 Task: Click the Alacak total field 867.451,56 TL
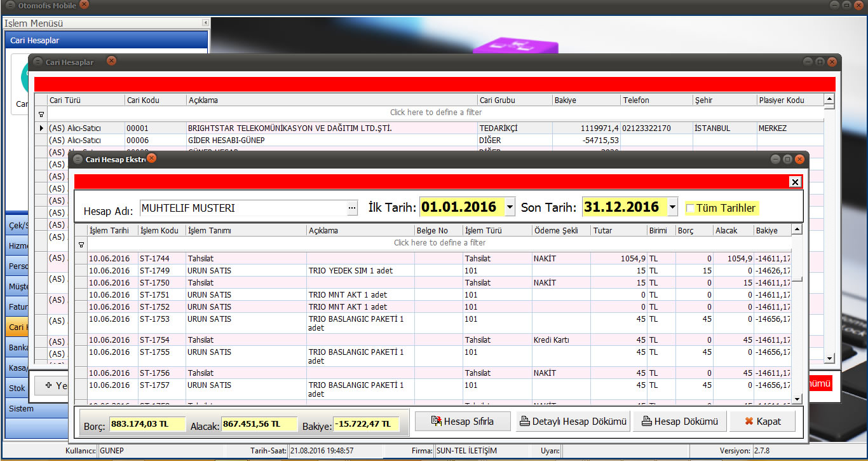259,424
